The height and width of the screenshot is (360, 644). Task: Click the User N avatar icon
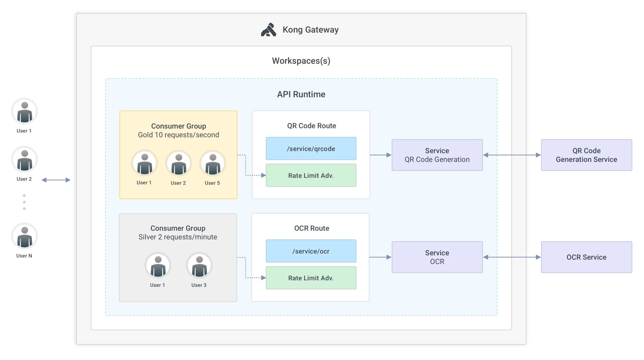pyautogui.click(x=24, y=236)
